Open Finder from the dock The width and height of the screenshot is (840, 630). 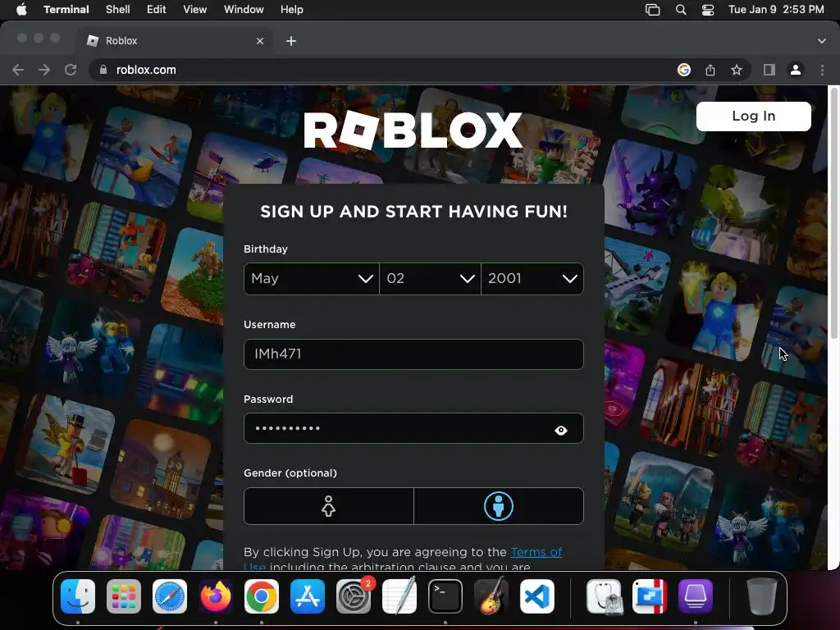78,596
